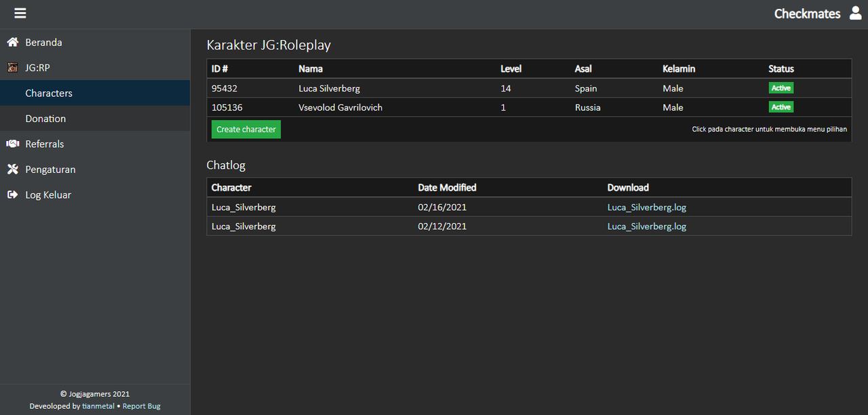This screenshot has height=415, width=868.
Task: Click the JG:RP game thumbnail icon
Action: (x=12, y=68)
